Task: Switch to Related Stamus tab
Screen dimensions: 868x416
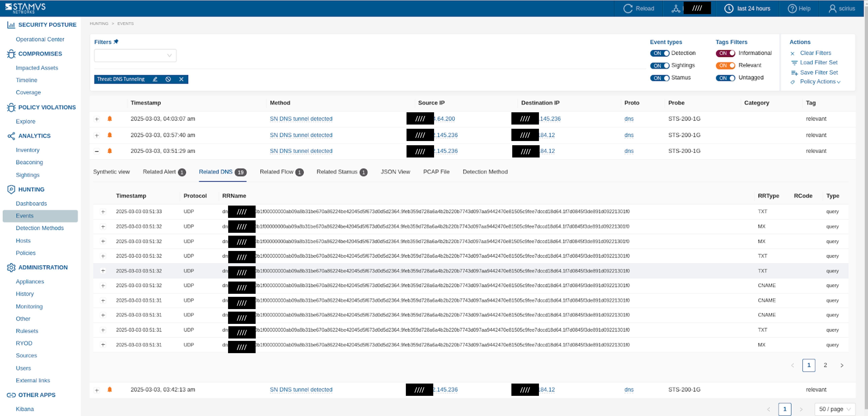Action: (342, 172)
